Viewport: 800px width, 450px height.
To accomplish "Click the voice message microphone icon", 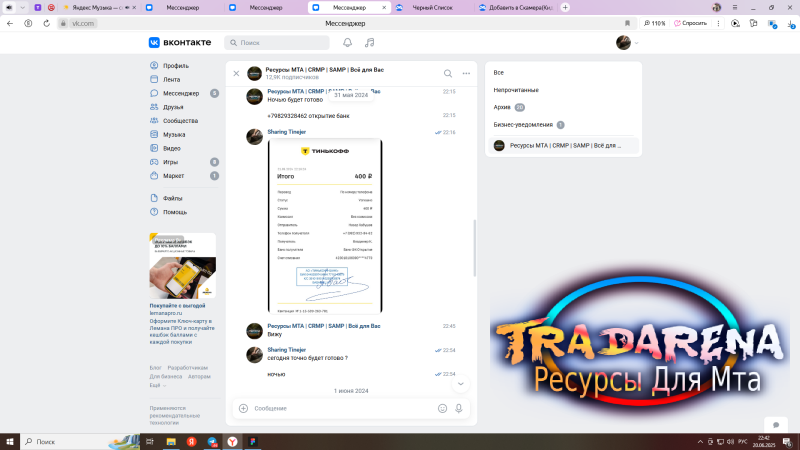I will coord(459,408).
